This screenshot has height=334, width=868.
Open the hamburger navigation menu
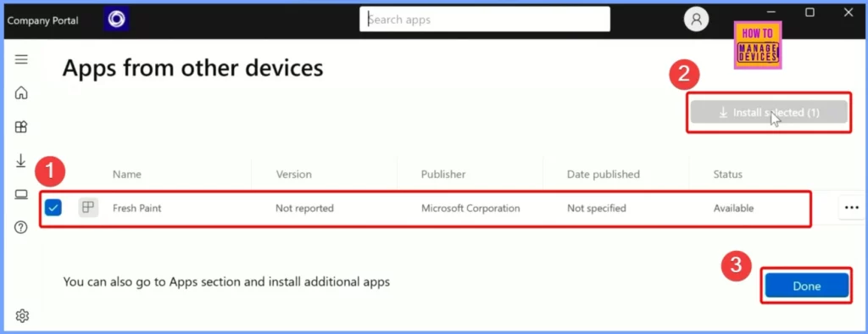click(x=21, y=59)
